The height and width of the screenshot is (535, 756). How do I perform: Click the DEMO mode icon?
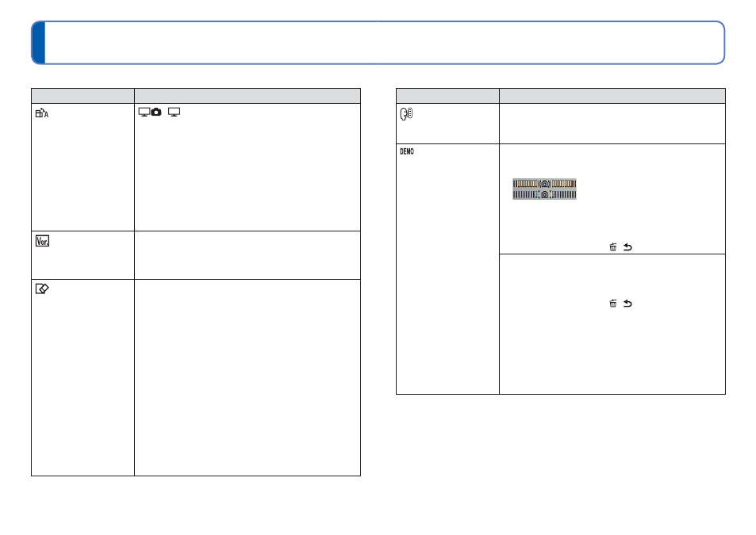pyautogui.click(x=407, y=151)
